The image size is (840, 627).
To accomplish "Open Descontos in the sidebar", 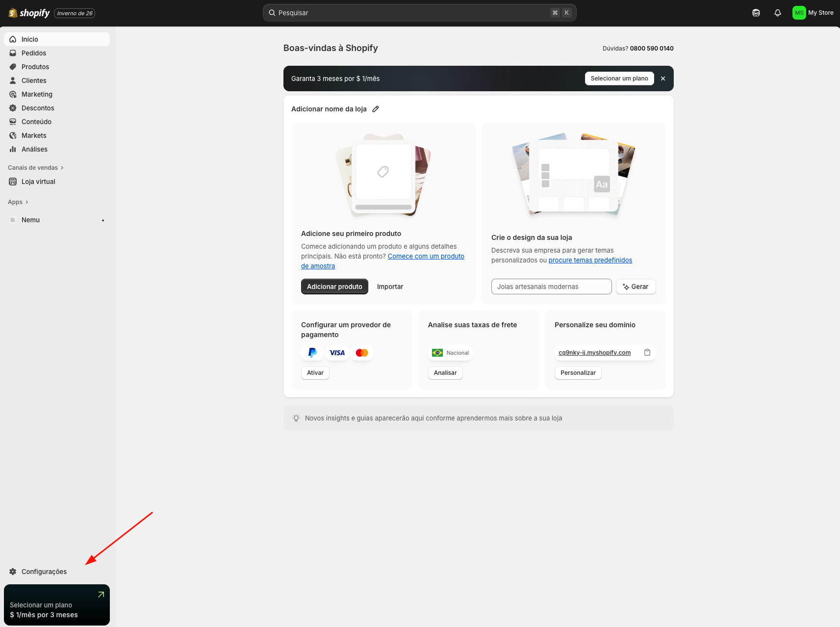I will [x=57, y=108].
